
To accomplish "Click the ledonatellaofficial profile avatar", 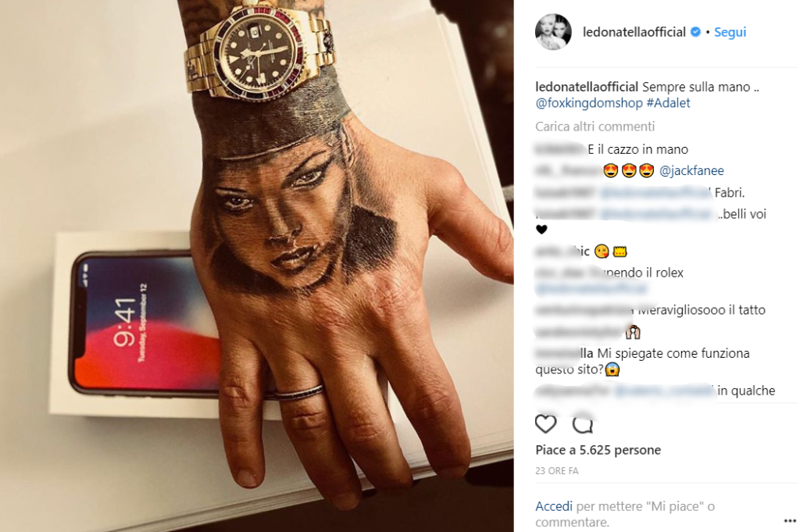I will tap(553, 31).
